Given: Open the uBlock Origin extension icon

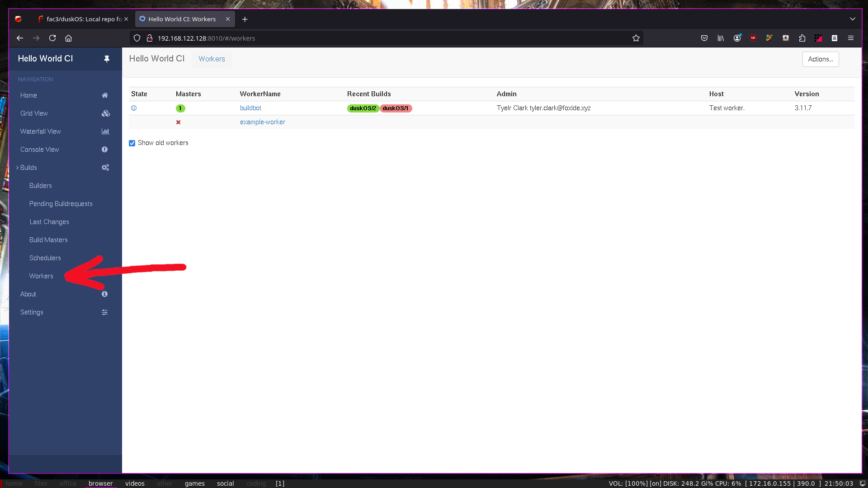Looking at the screenshot, I should tap(753, 38).
